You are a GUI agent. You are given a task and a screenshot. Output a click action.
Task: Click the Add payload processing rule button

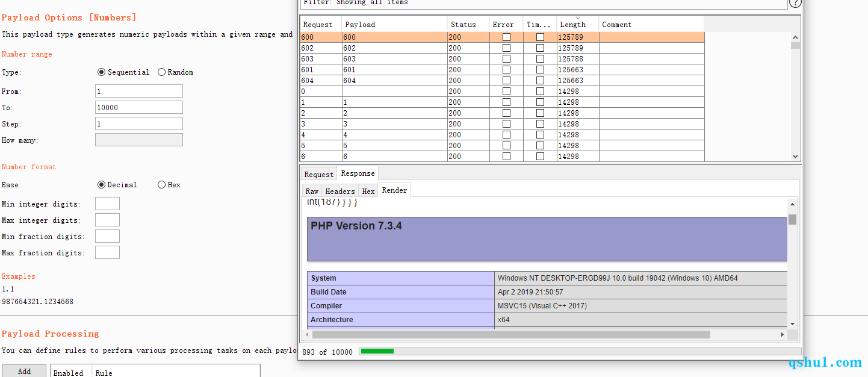coord(24,371)
